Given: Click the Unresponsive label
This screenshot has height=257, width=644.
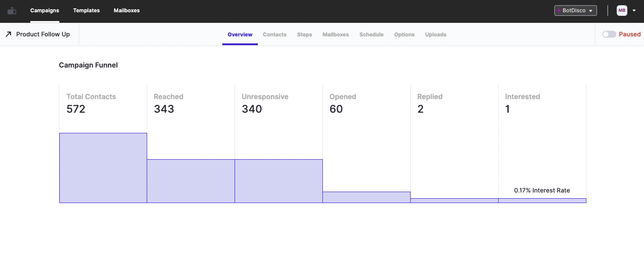Looking at the screenshot, I should pyautogui.click(x=265, y=97).
